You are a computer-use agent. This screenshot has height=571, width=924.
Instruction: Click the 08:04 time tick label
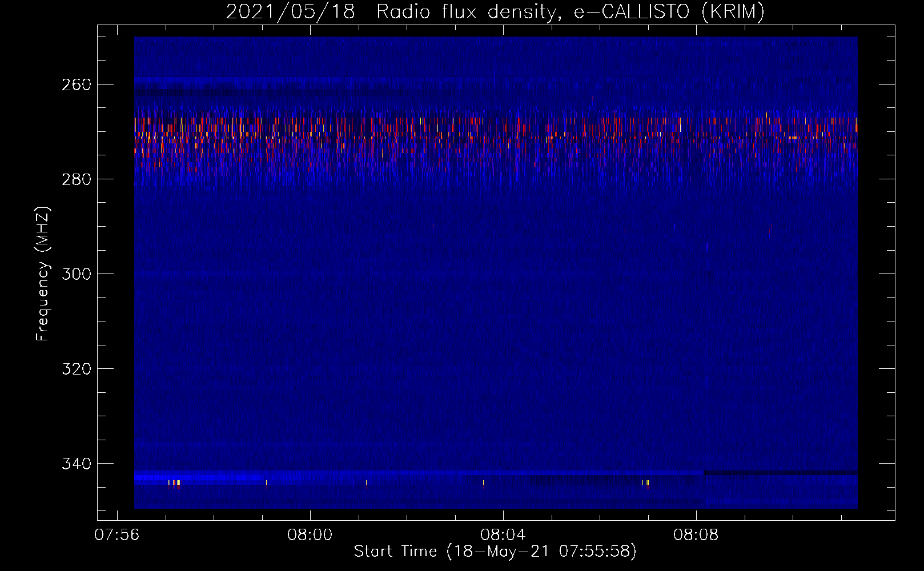click(x=503, y=535)
